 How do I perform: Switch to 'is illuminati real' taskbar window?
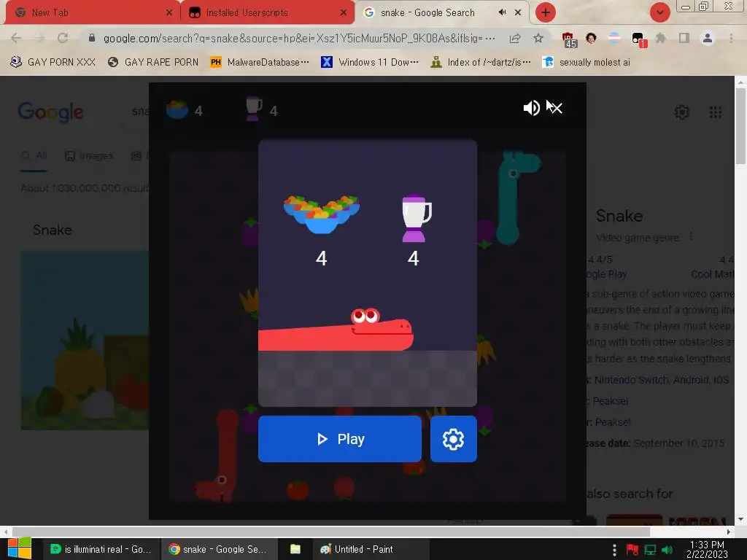click(x=101, y=549)
